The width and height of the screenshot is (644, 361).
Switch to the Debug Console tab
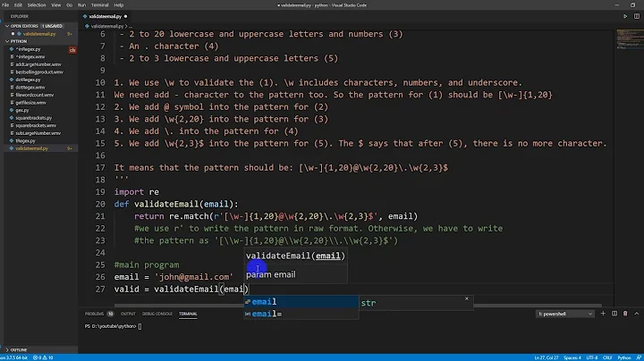click(157, 314)
